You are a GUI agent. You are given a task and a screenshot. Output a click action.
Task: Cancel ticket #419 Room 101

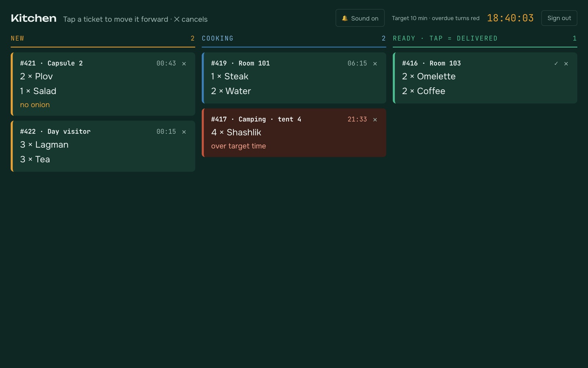pos(375,64)
